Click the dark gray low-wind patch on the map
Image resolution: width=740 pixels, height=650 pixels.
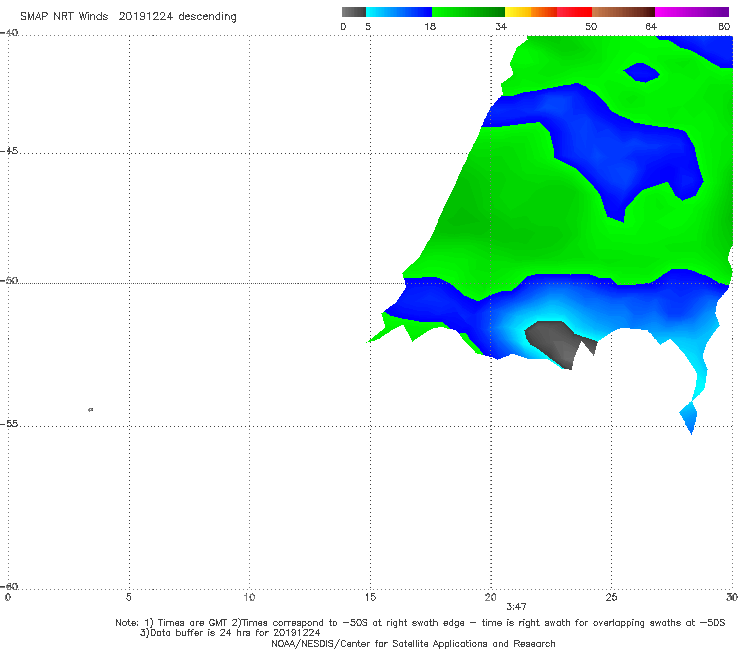click(557, 342)
